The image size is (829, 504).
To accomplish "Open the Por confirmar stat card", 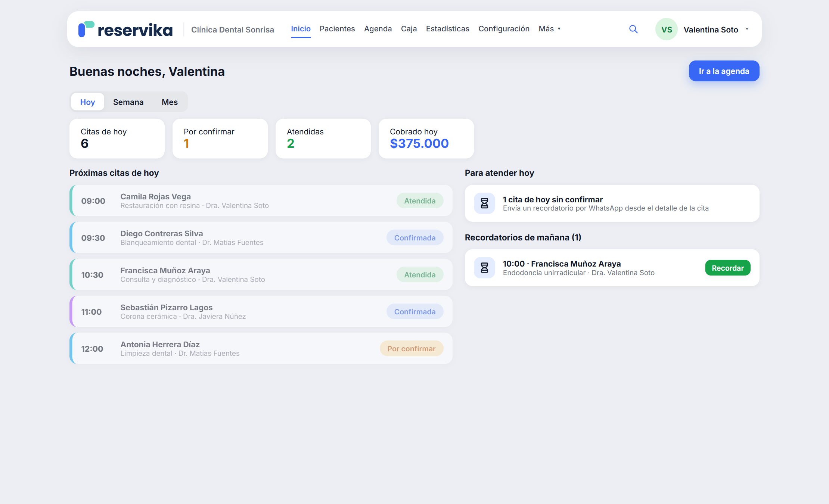I will point(220,139).
